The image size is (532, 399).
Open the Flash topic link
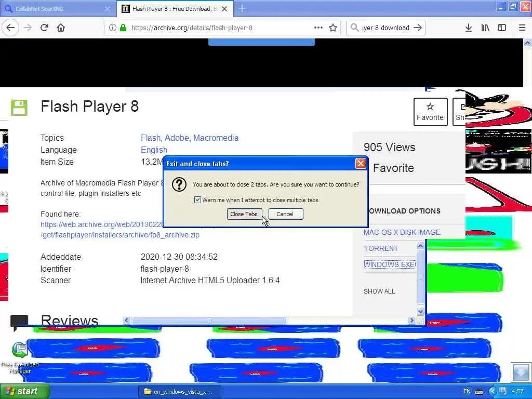tap(150, 138)
